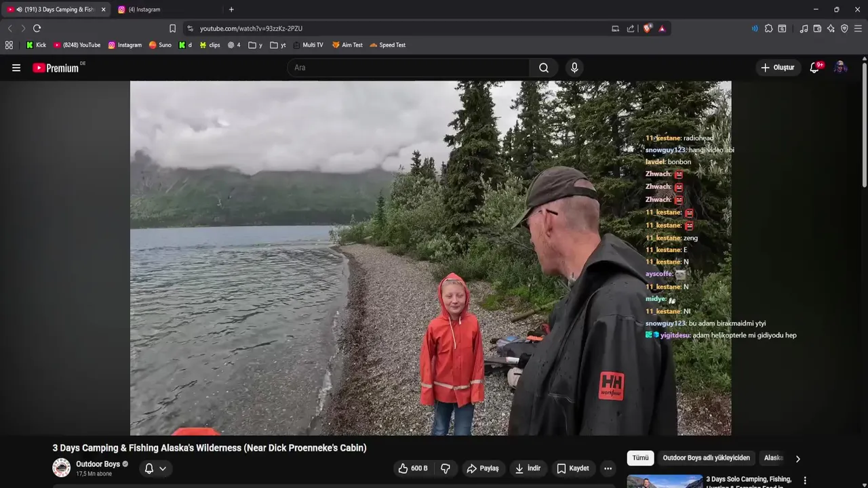Select the Tümü filter chip

pyautogui.click(x=640, y=458)
